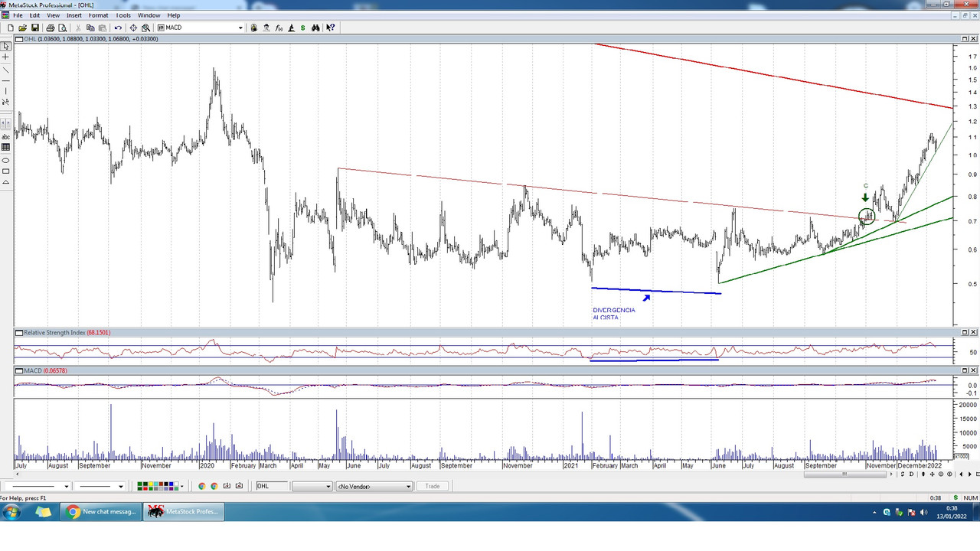
Task: Click the first Chrome-style icon in bottom toolbar
Action: coord(202,486)
